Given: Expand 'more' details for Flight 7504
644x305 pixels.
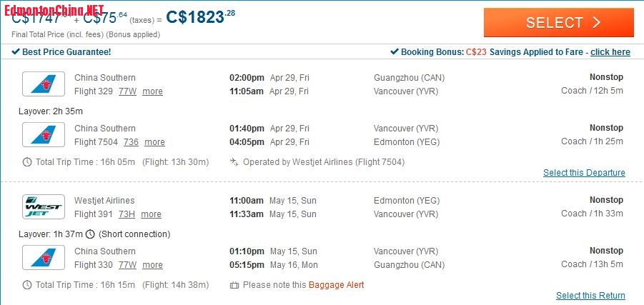Looking at the screenshot, I should coord(154,142).
